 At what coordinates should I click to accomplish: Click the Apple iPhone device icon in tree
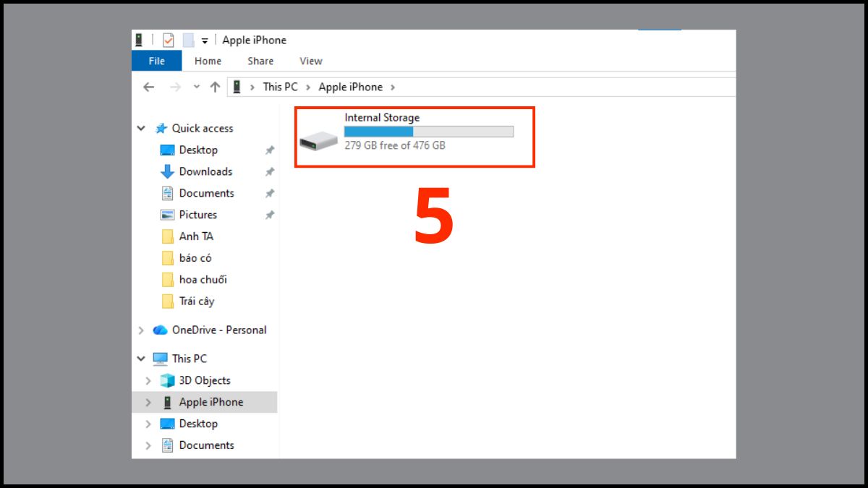[167, 402]
